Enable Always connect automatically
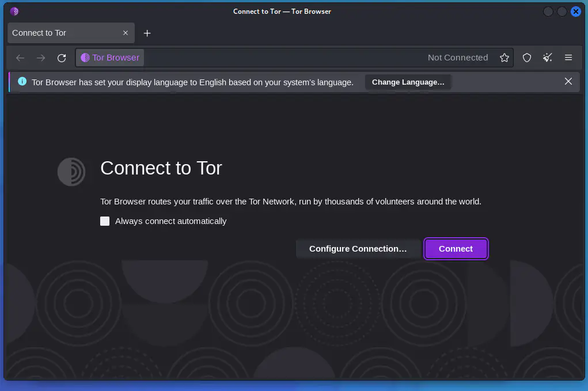The image size is (588, 391). (105, 221)
